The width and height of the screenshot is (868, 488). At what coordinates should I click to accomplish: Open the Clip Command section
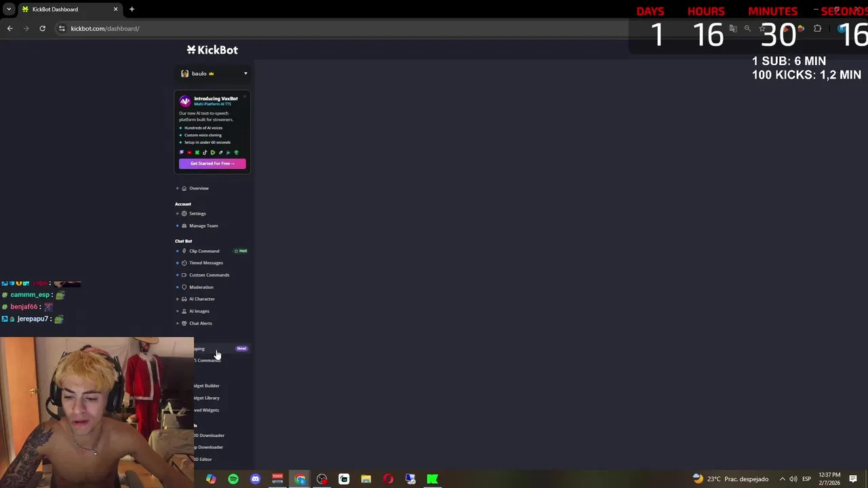coord(204,251)
